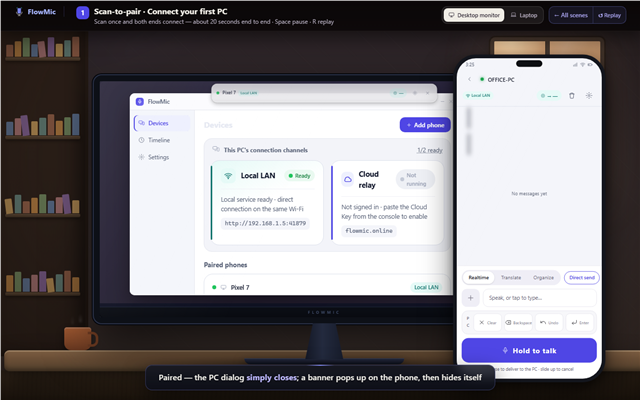The width and height of the screenshot is (640, 400).
Task: Click the trash icon on phone
Action: point(571,96)
